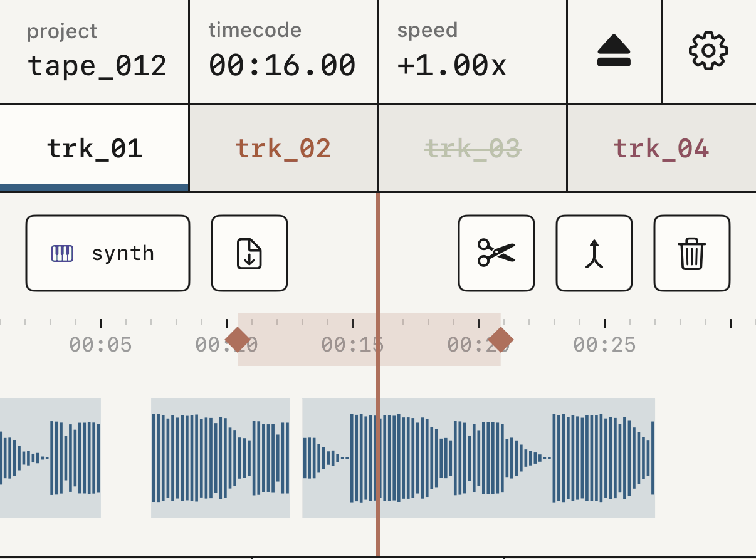The height and width of the screenshot is (559, 756).
Task: Click the import file icon button
Action: tap(249, 253)
